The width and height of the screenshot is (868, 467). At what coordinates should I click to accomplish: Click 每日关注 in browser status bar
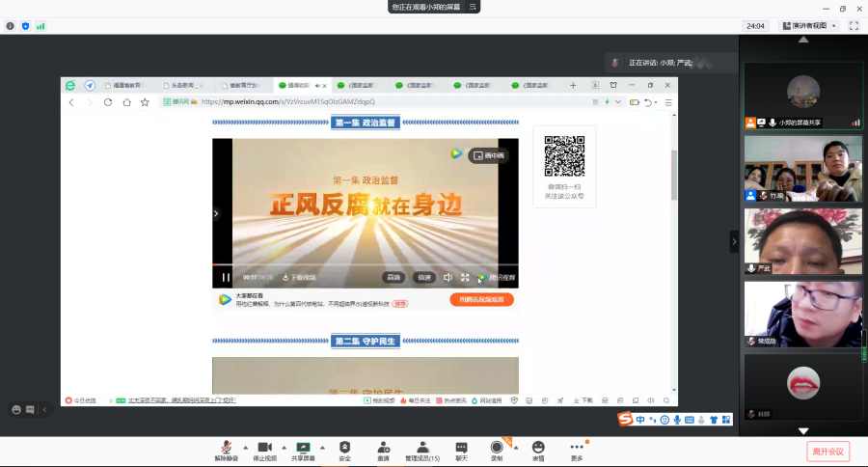tap(415, 400)
